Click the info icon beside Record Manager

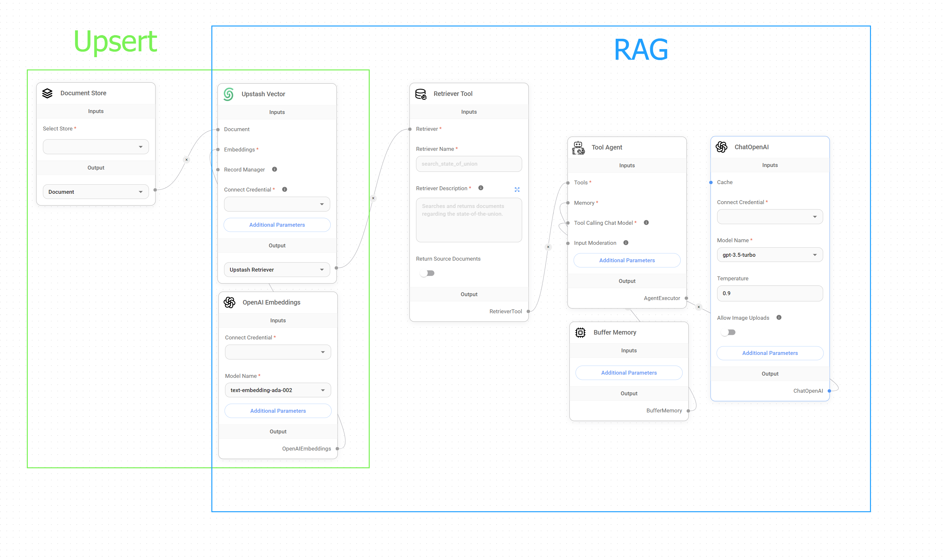tap(274, 169)
